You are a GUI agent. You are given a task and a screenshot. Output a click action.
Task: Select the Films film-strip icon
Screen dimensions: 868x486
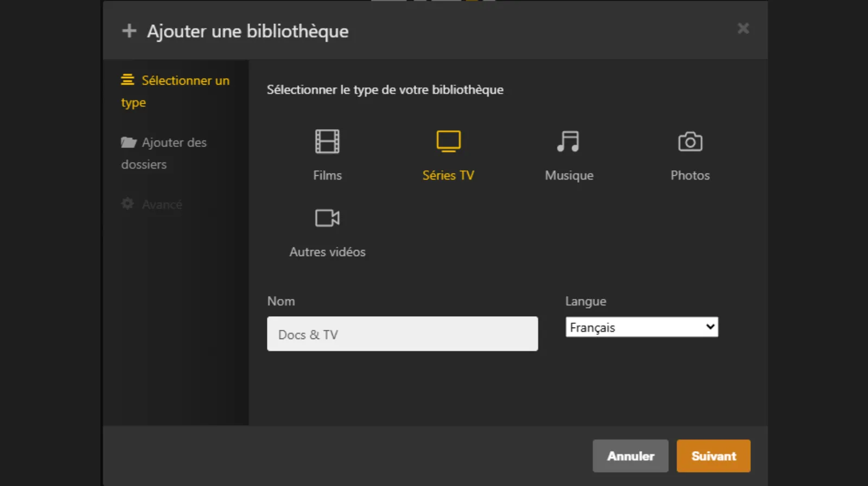[327, 142]
